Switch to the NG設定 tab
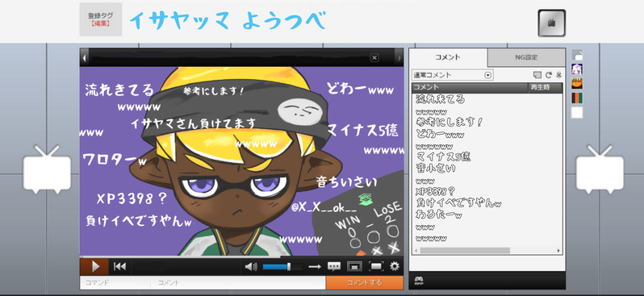This screenshot has width=644, height=296. pos(526,57)
